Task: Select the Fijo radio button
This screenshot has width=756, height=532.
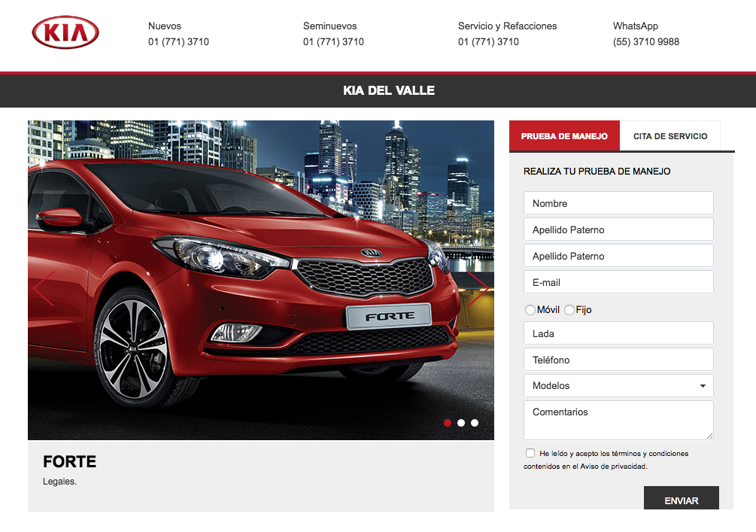Action: tap(569, 310)
